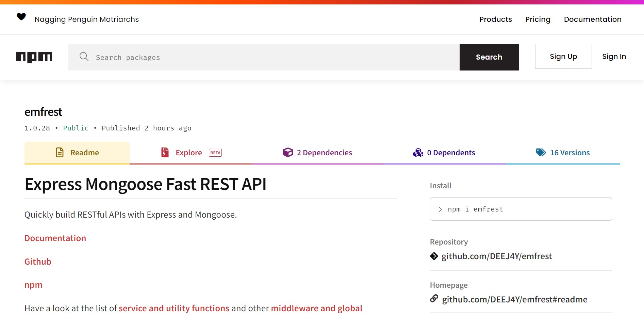
Task: Open service and utility functions link
Action: tap(174, 308)
